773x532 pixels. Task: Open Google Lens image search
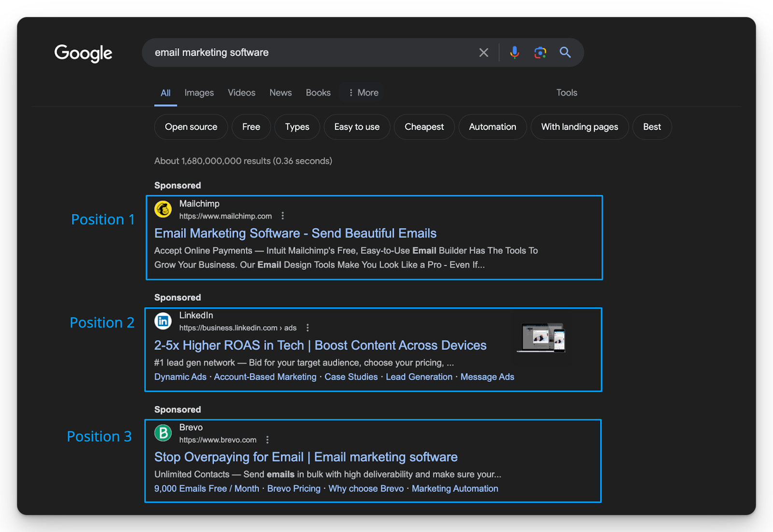[x=540, y=52]
